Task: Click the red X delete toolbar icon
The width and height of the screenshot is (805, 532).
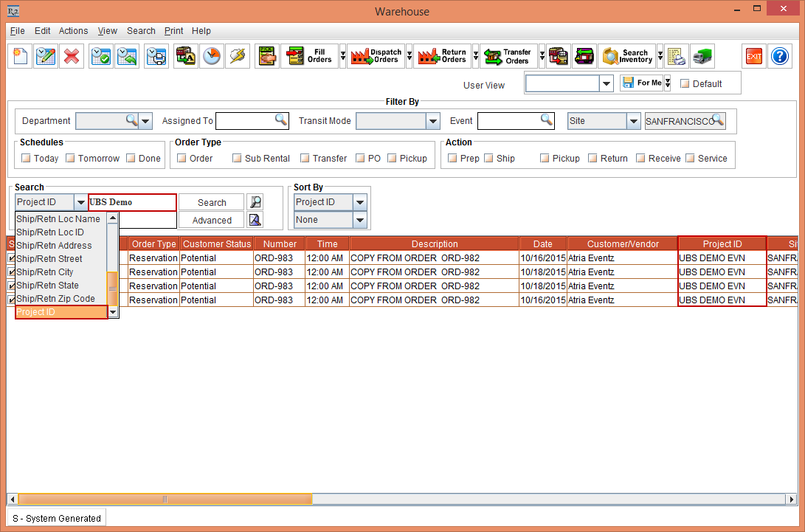Action: click(72, 55)
